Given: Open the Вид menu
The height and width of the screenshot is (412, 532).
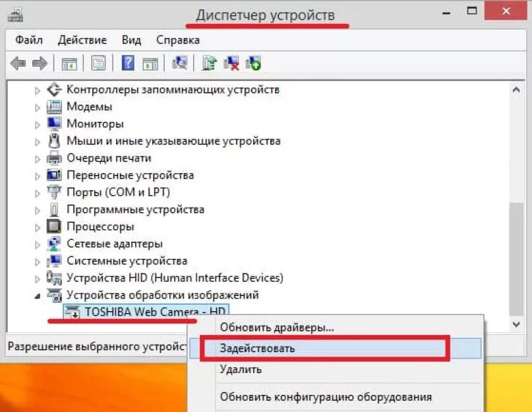Looking at the screenshot, I should coord(131,40).
